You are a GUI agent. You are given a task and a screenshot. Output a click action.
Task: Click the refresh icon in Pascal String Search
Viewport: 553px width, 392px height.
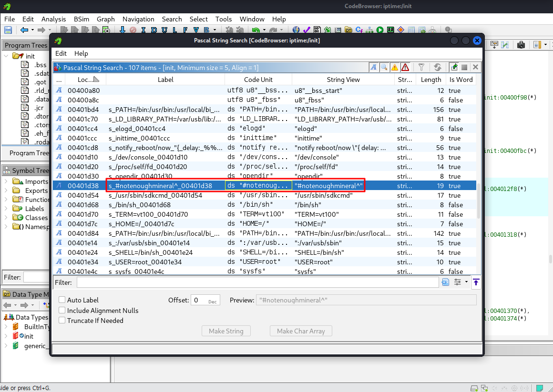pyautogui.click(x=437, y=67)
